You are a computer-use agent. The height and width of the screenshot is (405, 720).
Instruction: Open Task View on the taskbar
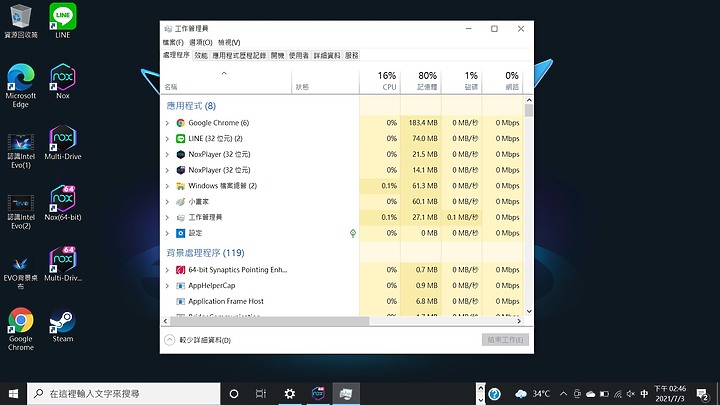[x=261, y=394]
